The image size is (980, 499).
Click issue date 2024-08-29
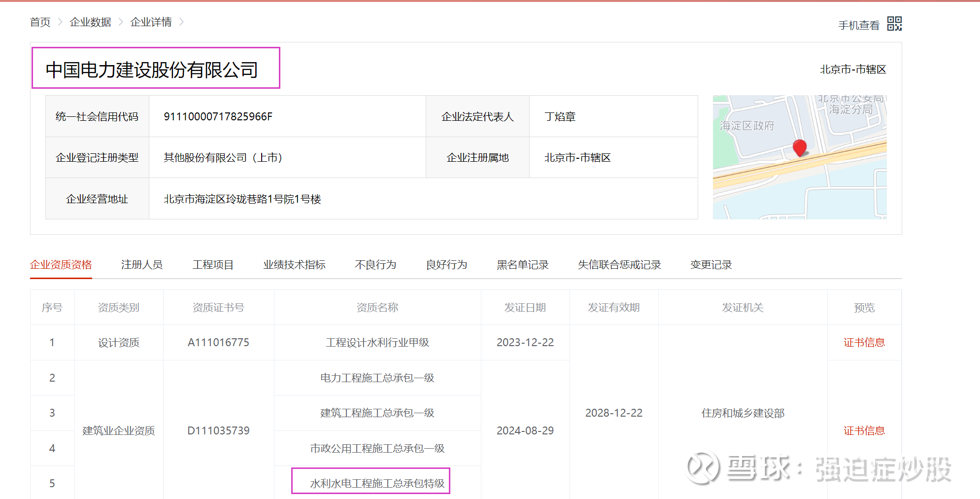coord(525,430)
